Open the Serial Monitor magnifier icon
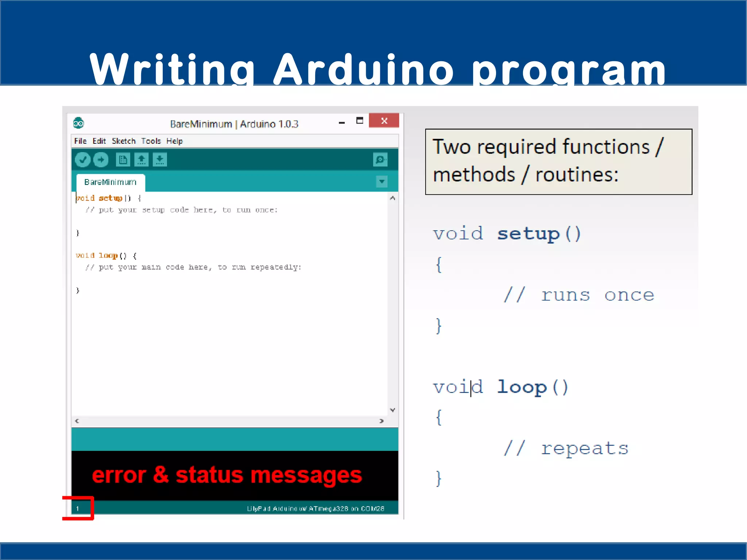Screen dimensions: 747x560 380,160
